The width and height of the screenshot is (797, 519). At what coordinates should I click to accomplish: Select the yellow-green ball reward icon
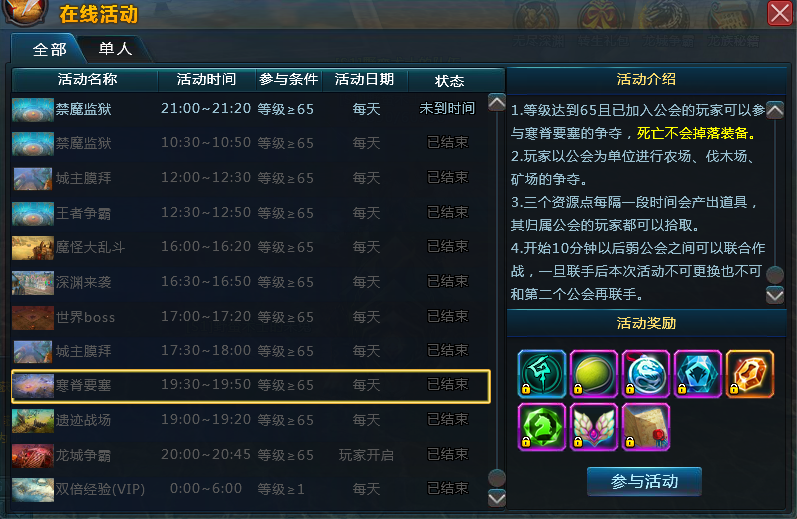[x=594, y=374]
